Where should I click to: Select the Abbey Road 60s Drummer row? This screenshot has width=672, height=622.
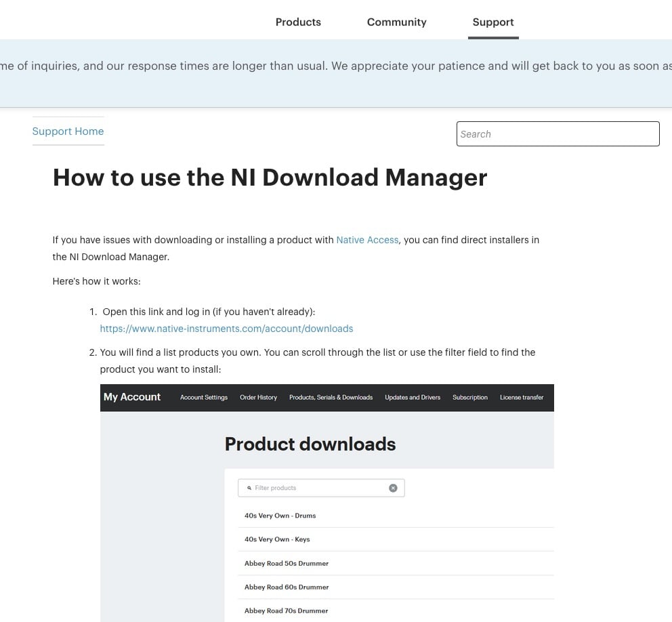(396, 587)
